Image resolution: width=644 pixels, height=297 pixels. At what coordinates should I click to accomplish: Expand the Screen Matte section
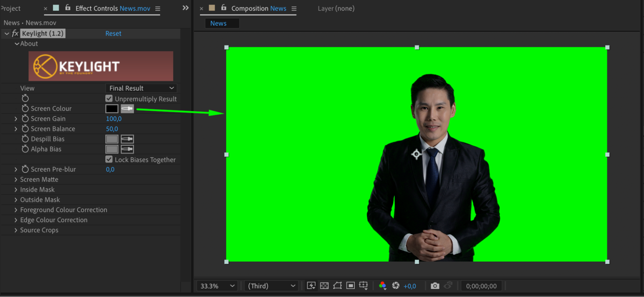(16, 180)
